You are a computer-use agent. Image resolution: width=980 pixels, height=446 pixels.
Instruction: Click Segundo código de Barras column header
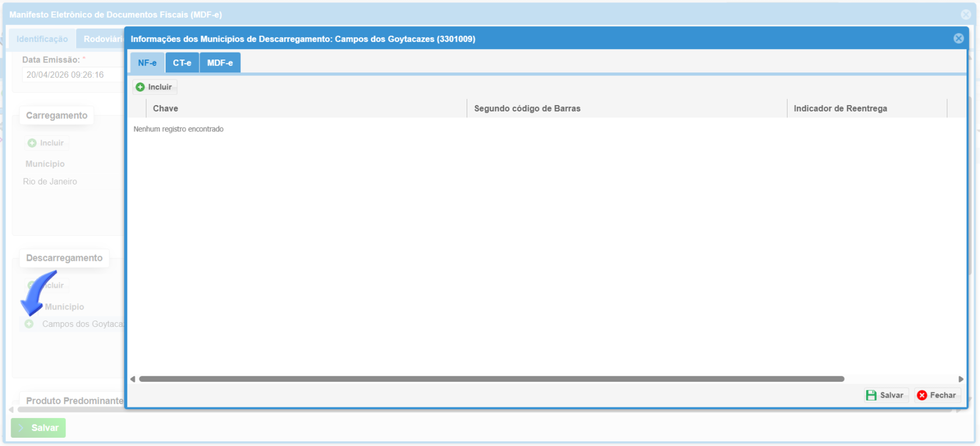point(627,109)
